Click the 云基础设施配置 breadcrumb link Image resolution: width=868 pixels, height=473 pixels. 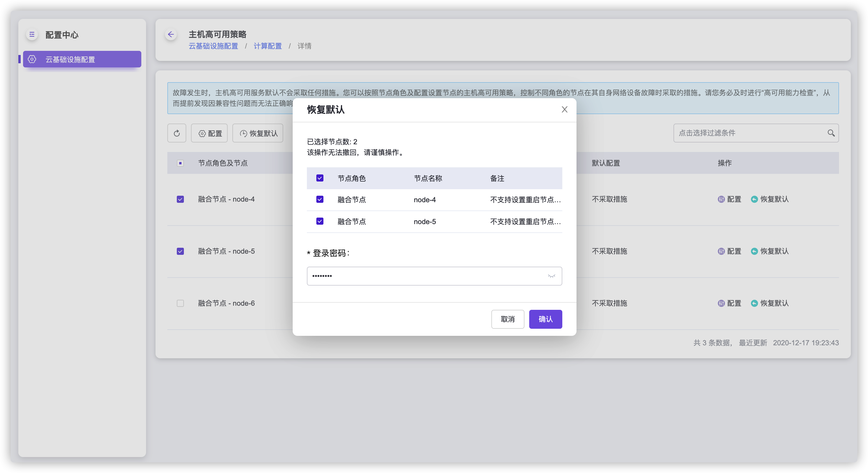213,46
